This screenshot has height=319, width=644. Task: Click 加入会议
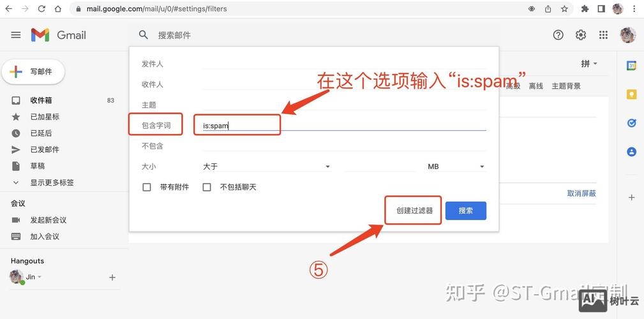[x=44, y=237]
